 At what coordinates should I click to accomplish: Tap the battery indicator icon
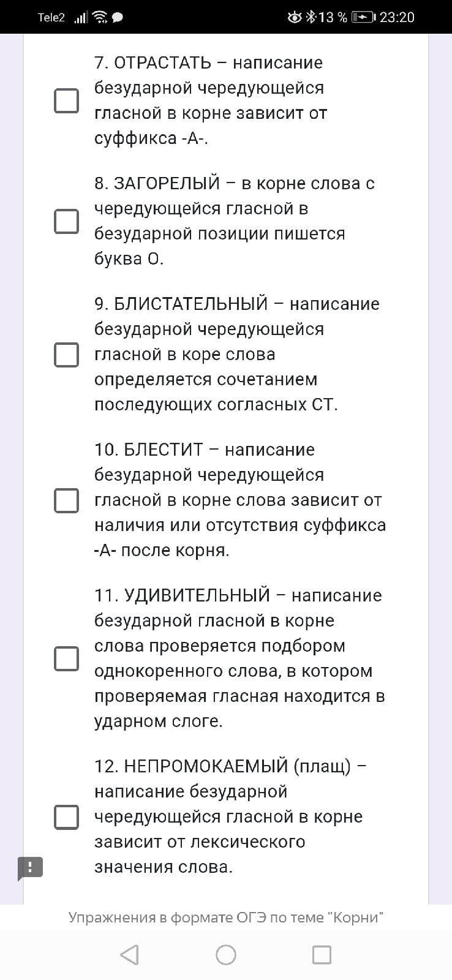(363, 17)
